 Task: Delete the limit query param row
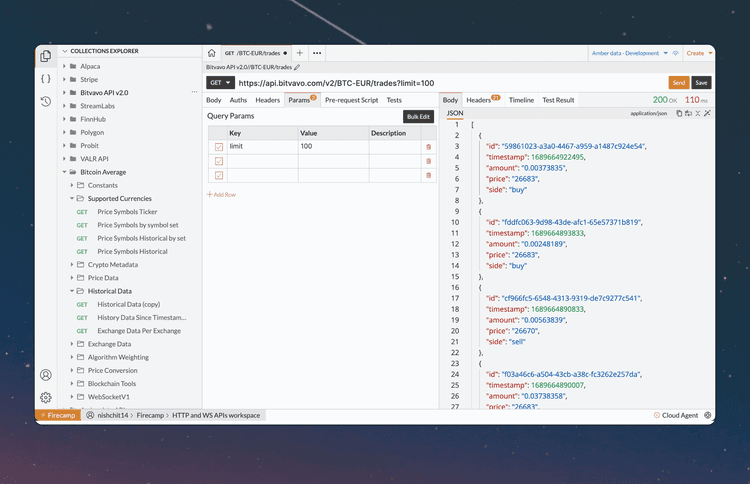429,147
